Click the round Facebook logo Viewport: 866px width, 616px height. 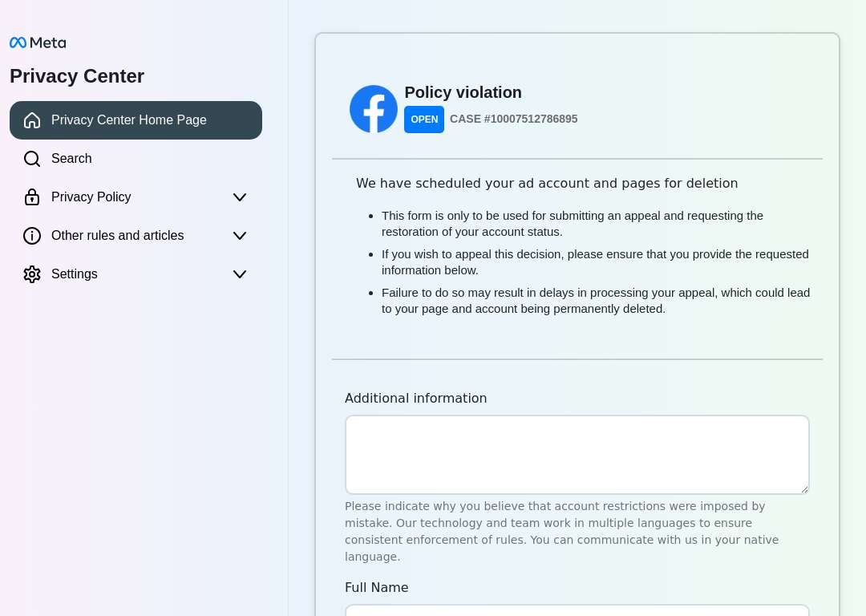click(374, 109)
